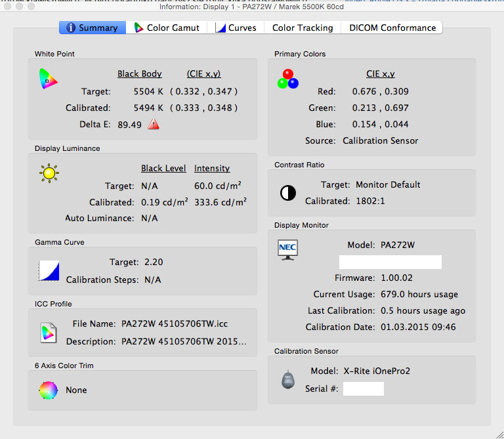This screenshot has width=504, height=439.
Task: Click the calibration date 01.03.2015 09:46
Action: 418,327
